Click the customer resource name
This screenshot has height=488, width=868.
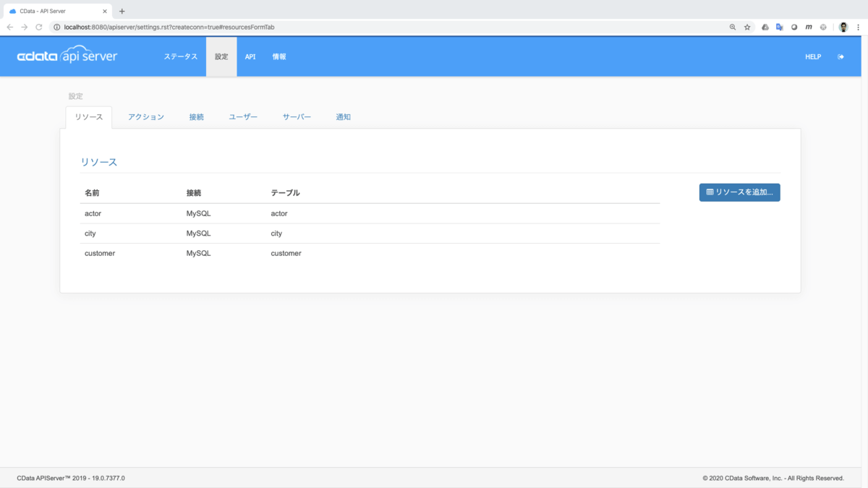[100, 254]
